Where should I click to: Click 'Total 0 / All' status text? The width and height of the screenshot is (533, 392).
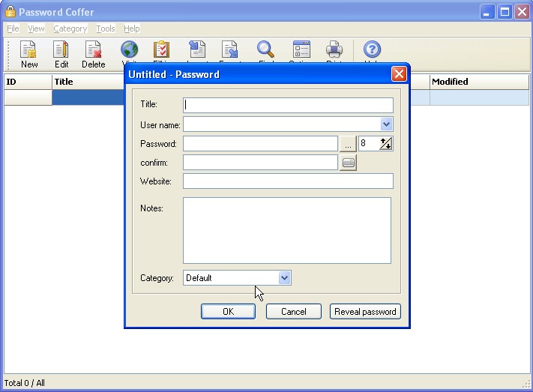tap(25, 383)
